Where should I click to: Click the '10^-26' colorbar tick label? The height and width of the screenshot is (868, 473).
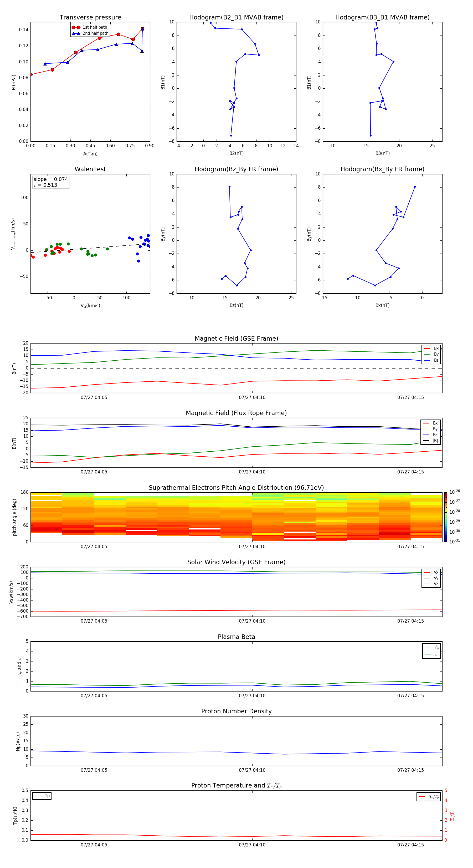(455, 492)
